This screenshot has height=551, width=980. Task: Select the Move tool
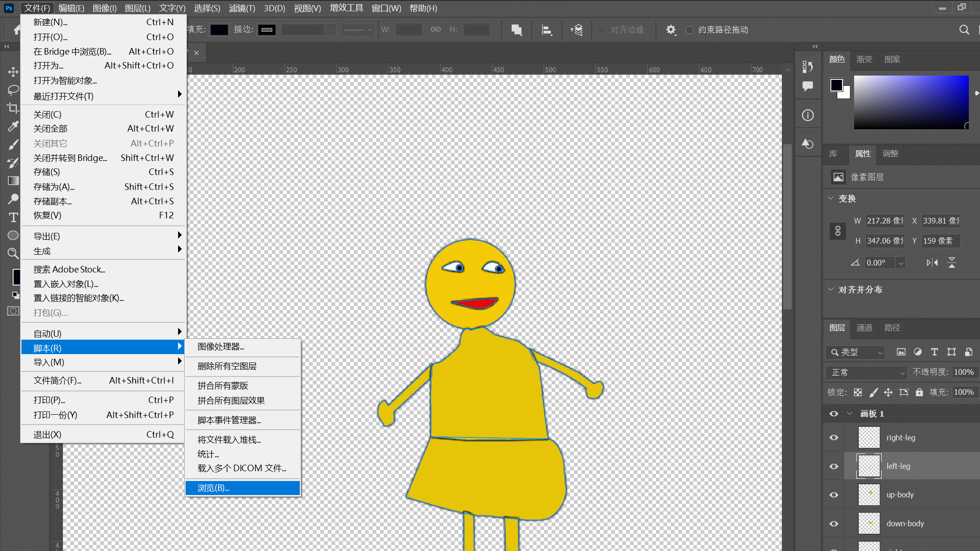point(13,71)
